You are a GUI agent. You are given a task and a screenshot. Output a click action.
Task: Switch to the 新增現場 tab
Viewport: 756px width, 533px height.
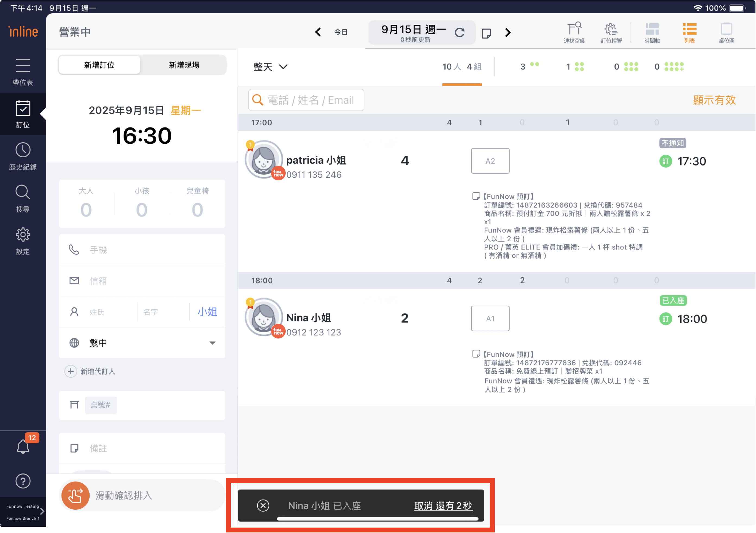click(x=184, y=65)
